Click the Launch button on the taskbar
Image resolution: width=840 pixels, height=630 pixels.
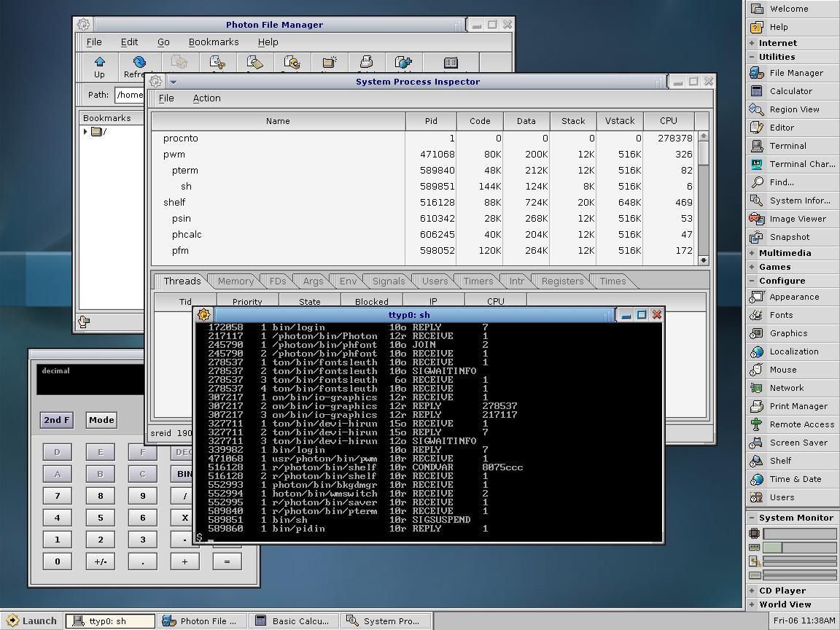point(31,621)
